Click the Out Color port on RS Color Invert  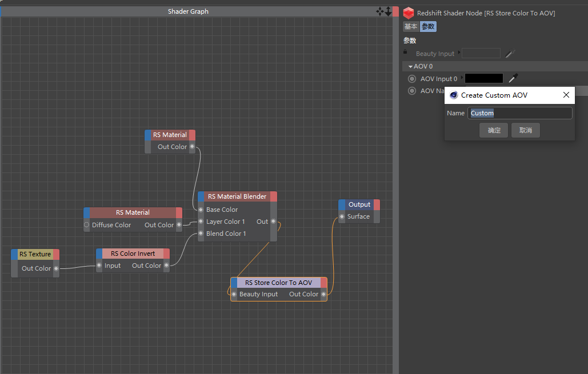click(166, 266)
